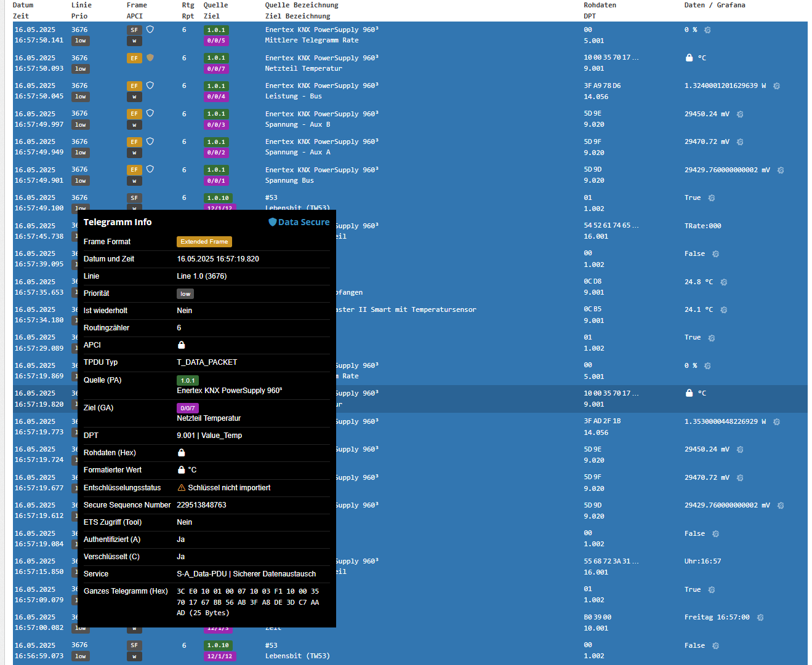Click the Telegramm Info popup title
The image size is (812, 665).
click(x=118, y=222)
